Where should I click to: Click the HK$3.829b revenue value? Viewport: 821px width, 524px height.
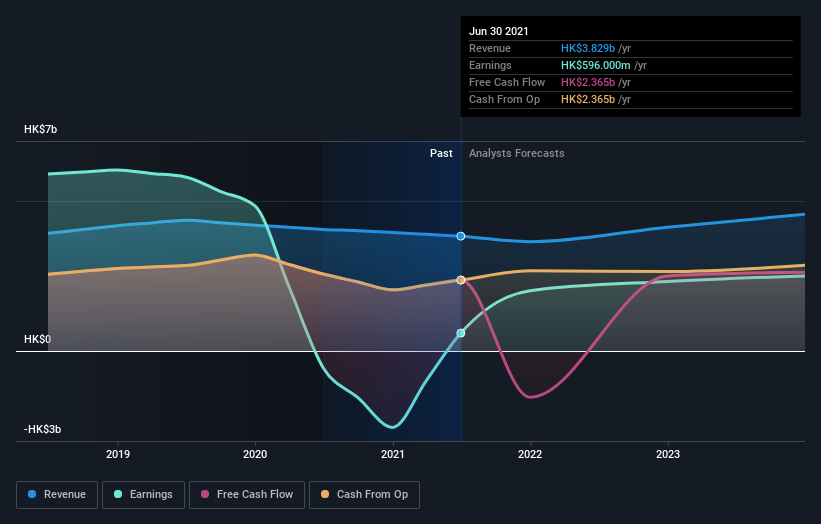[587, 48]
